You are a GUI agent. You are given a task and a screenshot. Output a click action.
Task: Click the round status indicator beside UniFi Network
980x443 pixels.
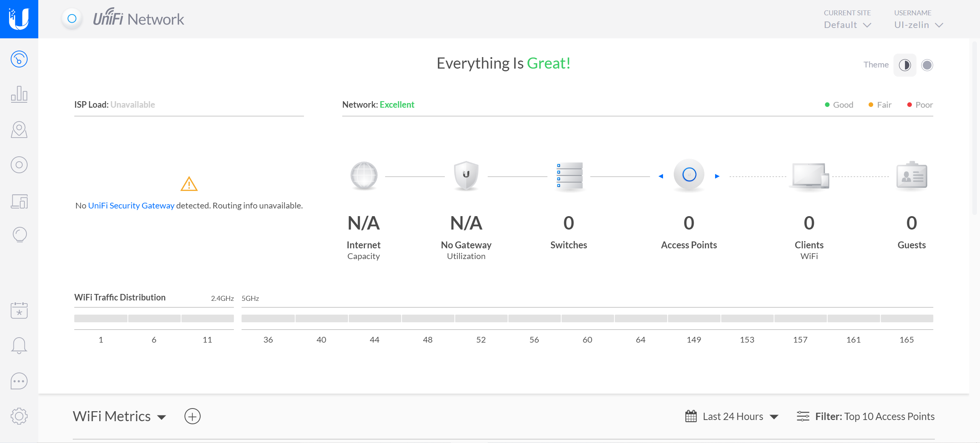pos(72,18)
